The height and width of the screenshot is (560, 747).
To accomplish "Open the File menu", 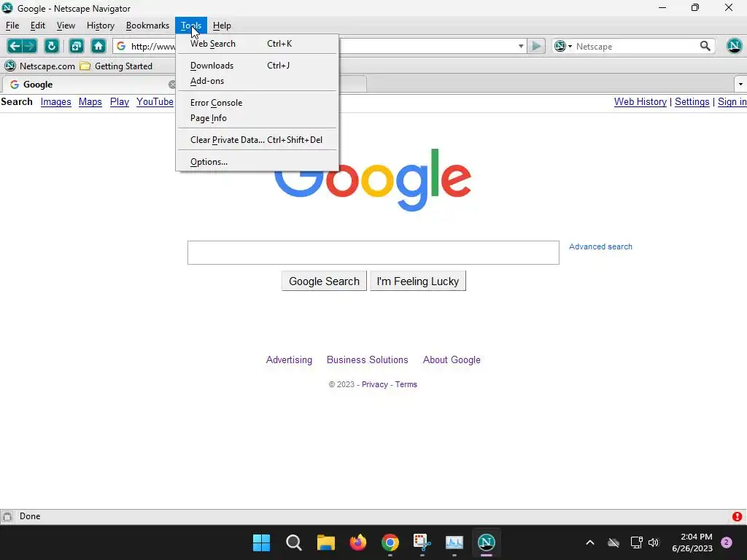I will 12,26.
